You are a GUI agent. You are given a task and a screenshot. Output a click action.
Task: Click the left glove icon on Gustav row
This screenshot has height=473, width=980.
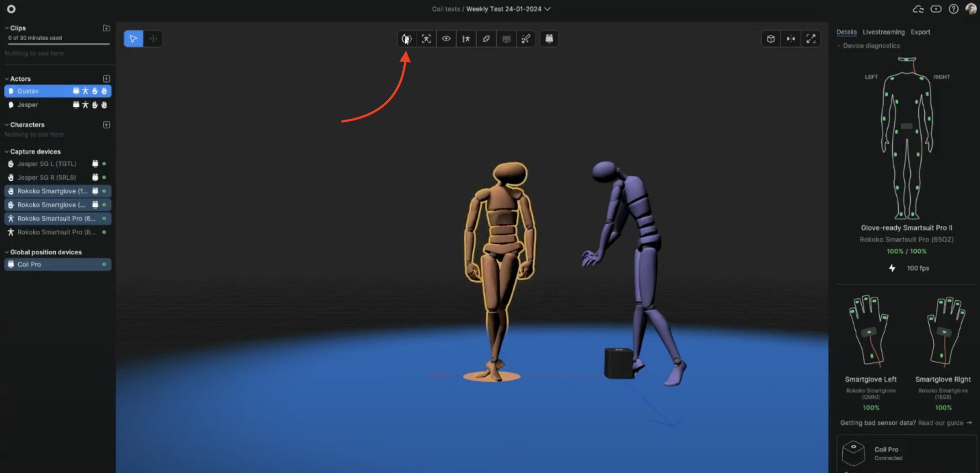(95, 91)
